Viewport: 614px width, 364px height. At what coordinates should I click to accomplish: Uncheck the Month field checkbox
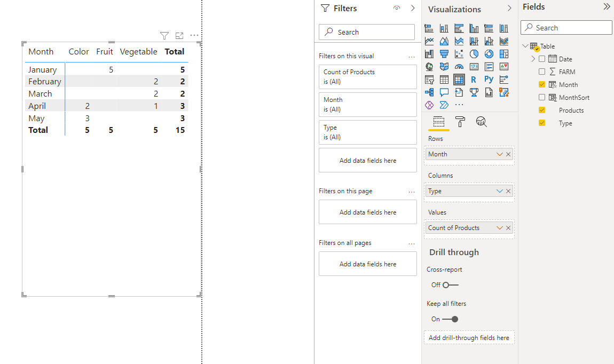(x=542, y=84)
